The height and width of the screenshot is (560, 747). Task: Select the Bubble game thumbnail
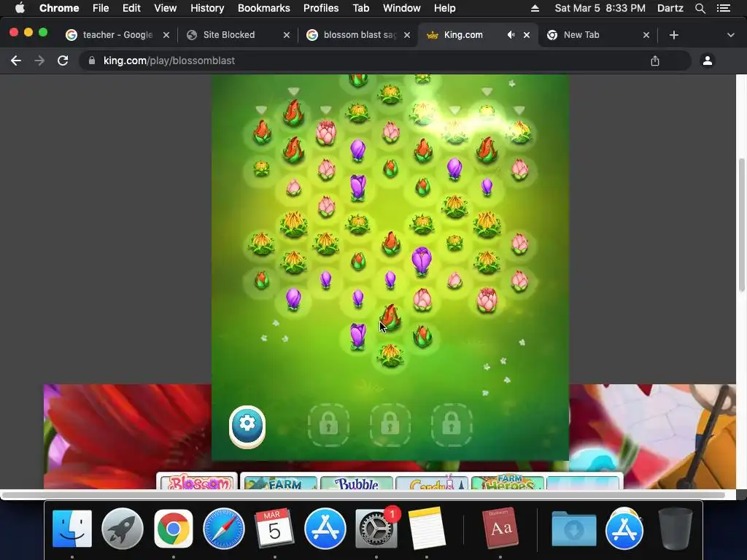click(x=357, y=483)
